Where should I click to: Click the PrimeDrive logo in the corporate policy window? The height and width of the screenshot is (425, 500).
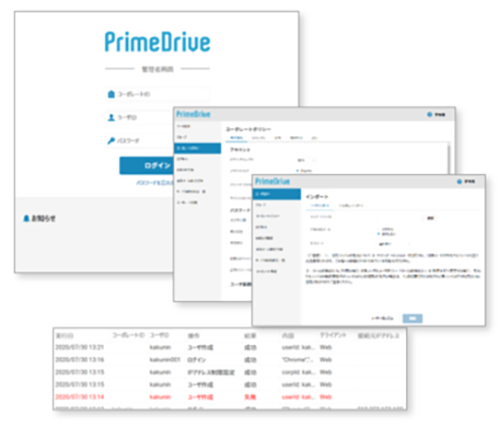pyautogui.click(x=193, y=114)
